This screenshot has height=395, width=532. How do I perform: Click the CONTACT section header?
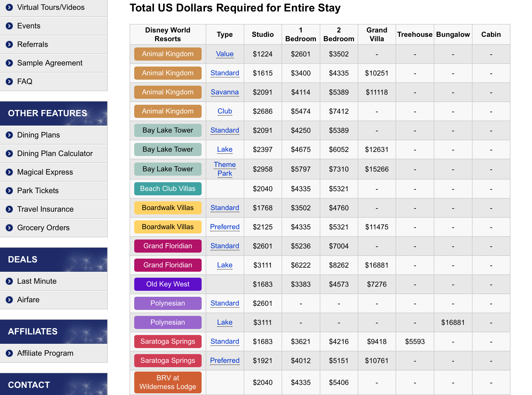click(x=54, y=384)
